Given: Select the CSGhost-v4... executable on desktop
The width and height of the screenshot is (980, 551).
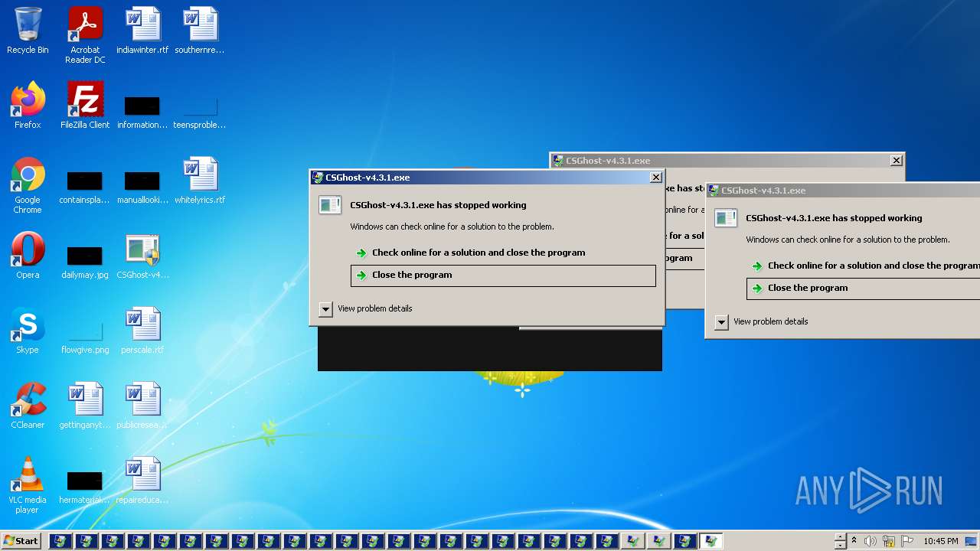Looking at the screenshot, I should [142, 256].
